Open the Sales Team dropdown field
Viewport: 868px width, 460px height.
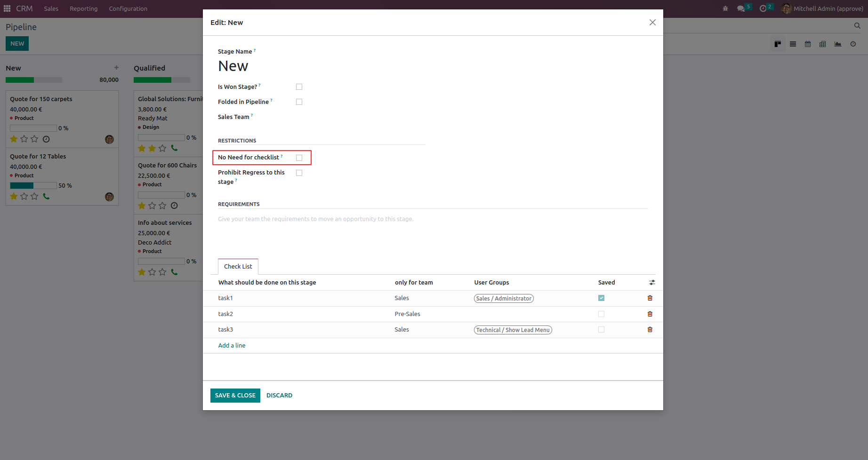pos(358,117)
